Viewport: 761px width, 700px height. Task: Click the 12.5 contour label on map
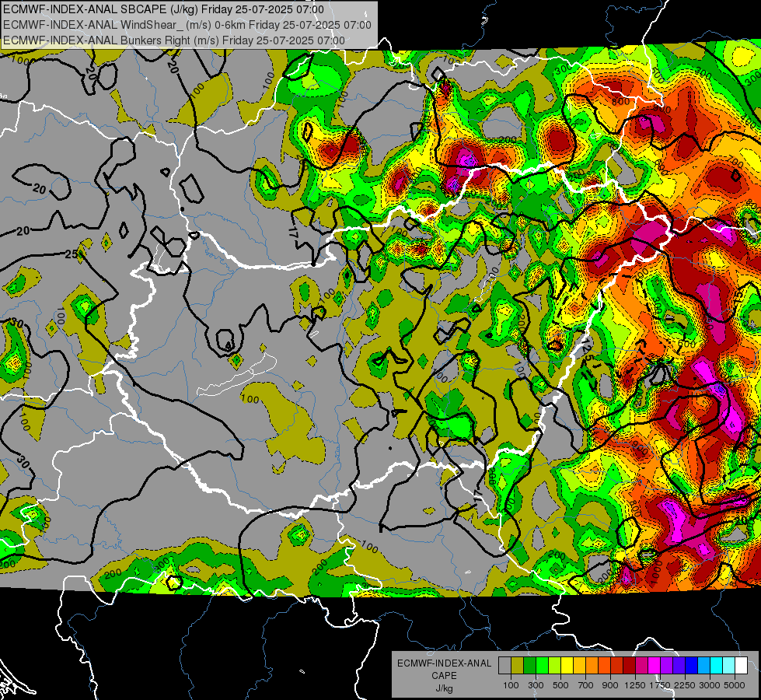click(587, 350)
